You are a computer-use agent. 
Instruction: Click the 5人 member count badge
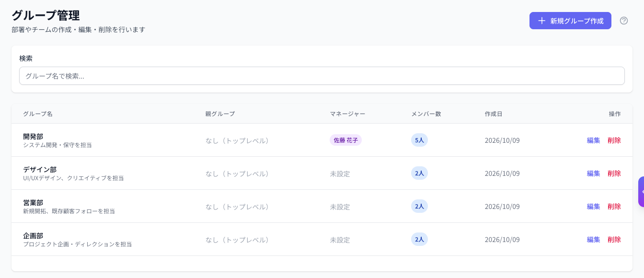(x=419, y=140)
